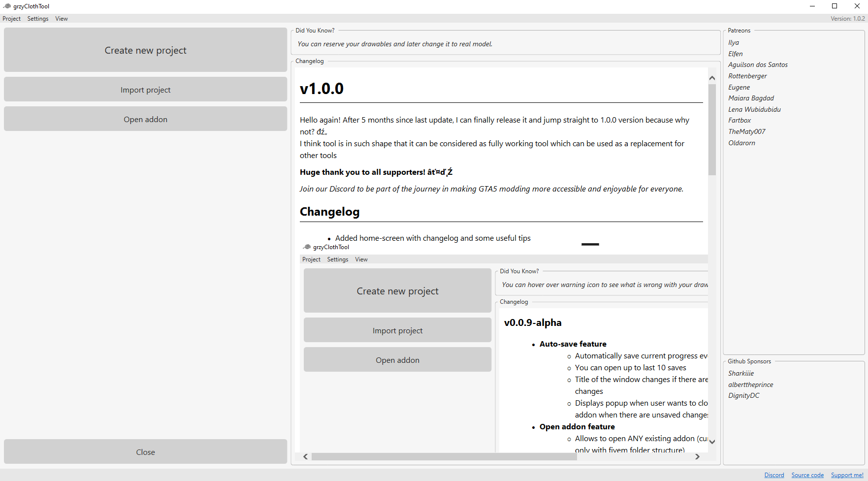868x481 pixels.
Task: Click the right arrow of the horizontal scrollbar
Action: coord(697,456)
